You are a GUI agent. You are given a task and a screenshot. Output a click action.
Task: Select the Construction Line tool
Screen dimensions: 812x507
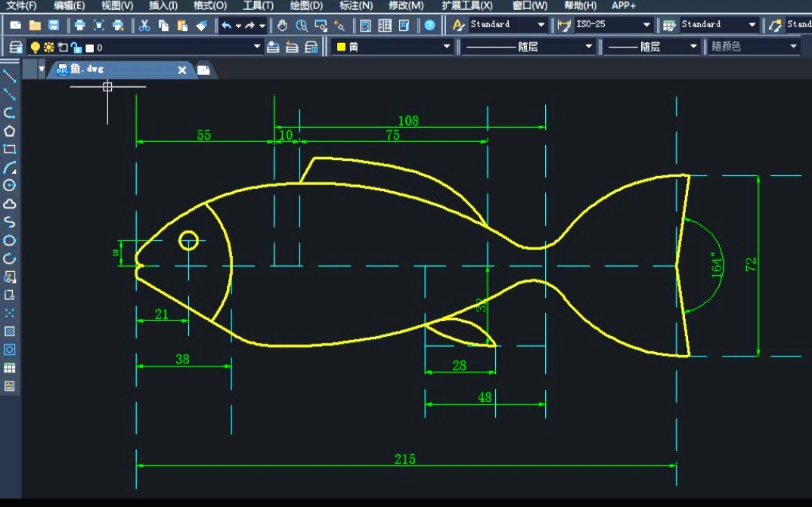[x=9, y=94]
